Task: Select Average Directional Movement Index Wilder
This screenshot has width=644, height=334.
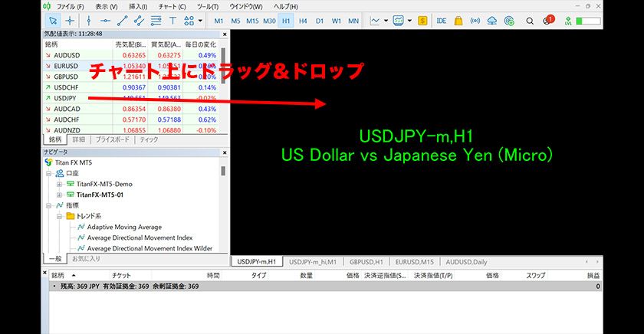Action: (x=149, y=248)
